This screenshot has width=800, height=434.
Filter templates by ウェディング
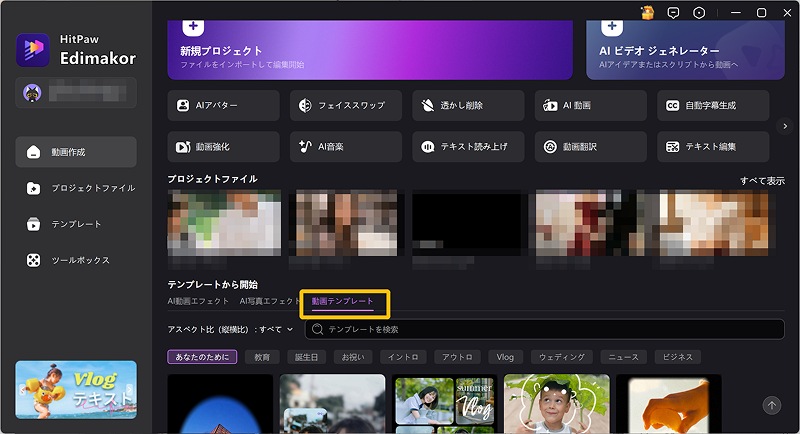[x=562, y=357]
